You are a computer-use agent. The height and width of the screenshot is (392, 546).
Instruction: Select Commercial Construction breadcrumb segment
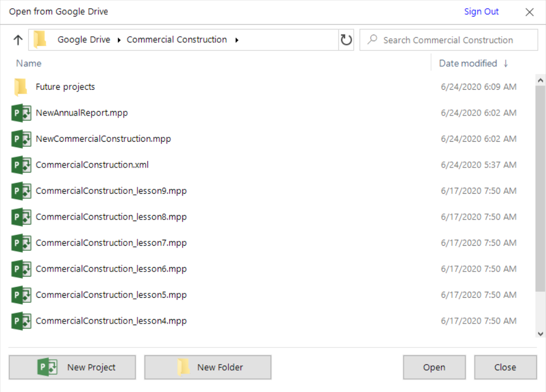177,39
